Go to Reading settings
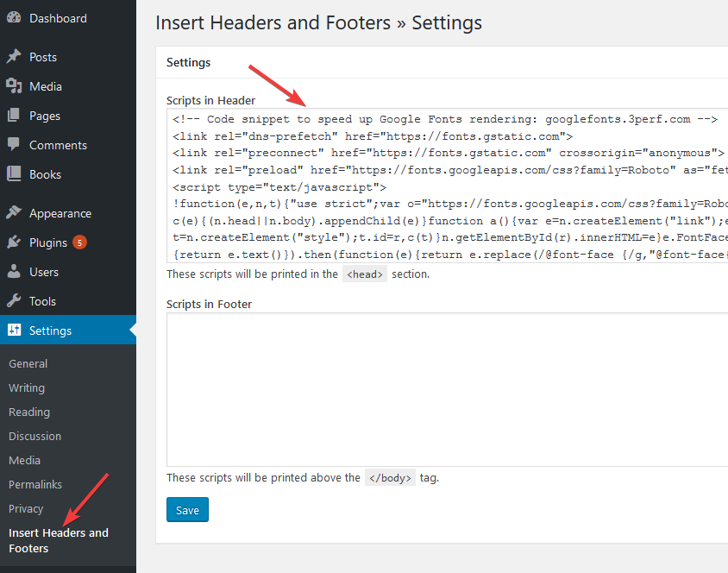Image resolution: width=728 pixels, height=573 pixels. [x=28, y=412]
